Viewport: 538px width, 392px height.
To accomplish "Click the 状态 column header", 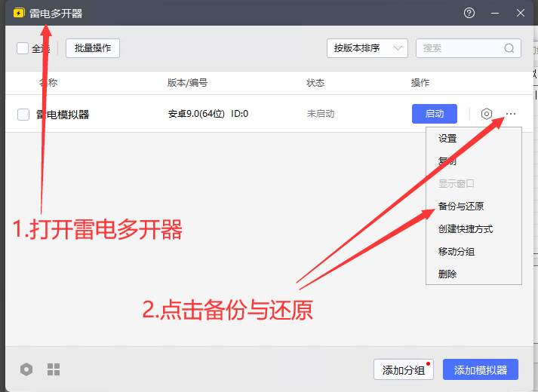I will (x=315, y=83).
